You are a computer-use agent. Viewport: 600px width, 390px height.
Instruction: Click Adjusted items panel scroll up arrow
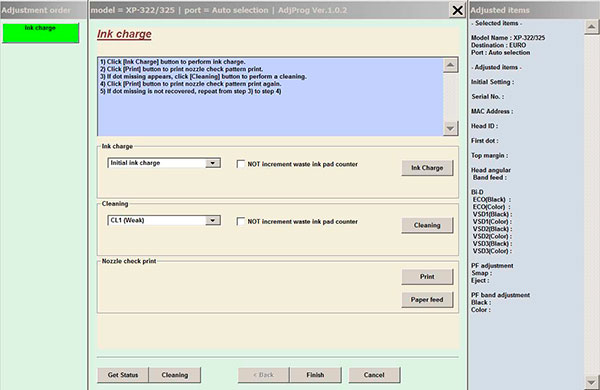point(591,27)
